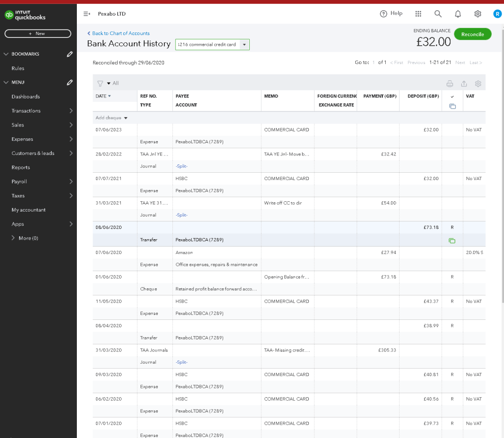The height and width of the screenshot is (438, 504).
Task: Click the Next page link
Action: click(460, 63)
